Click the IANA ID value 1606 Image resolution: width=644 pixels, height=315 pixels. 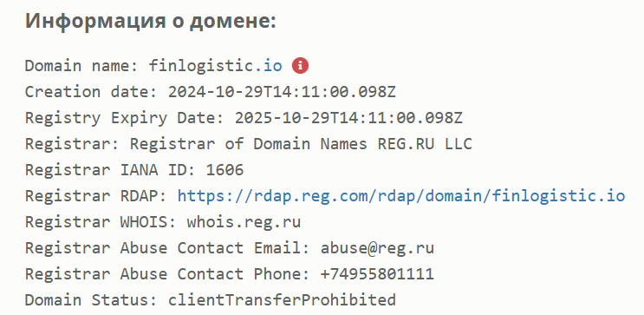pos(225,170)
